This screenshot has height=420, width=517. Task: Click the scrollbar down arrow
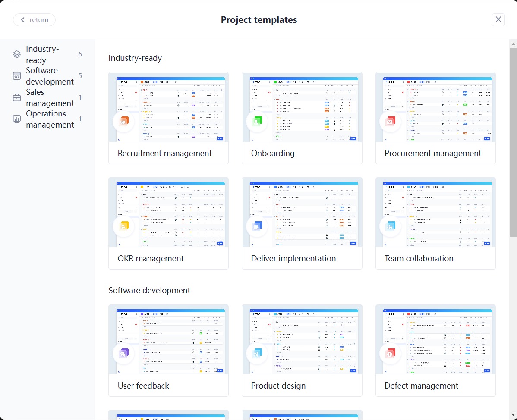coord(513,415)
